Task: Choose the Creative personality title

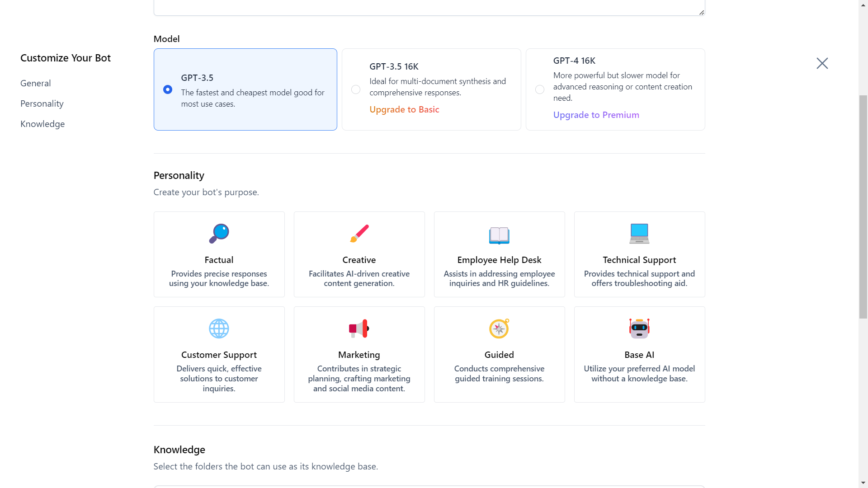Action: tap(359, 260)
